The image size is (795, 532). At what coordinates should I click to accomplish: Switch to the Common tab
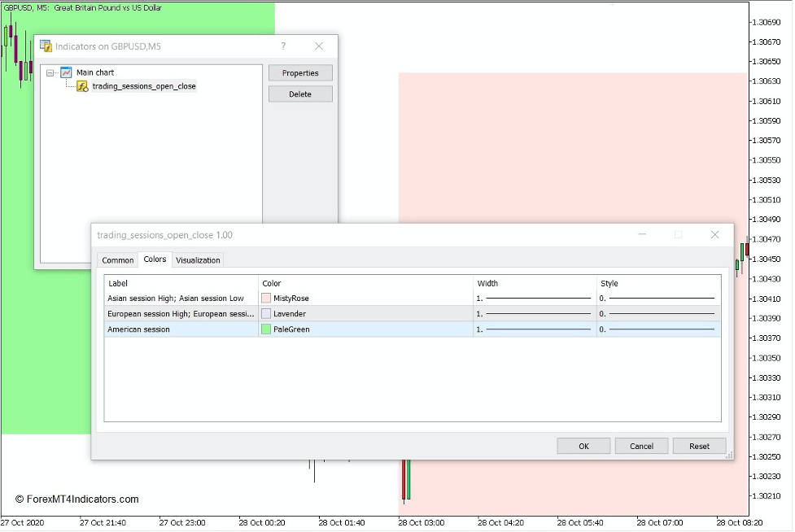[x=117, y=260]
